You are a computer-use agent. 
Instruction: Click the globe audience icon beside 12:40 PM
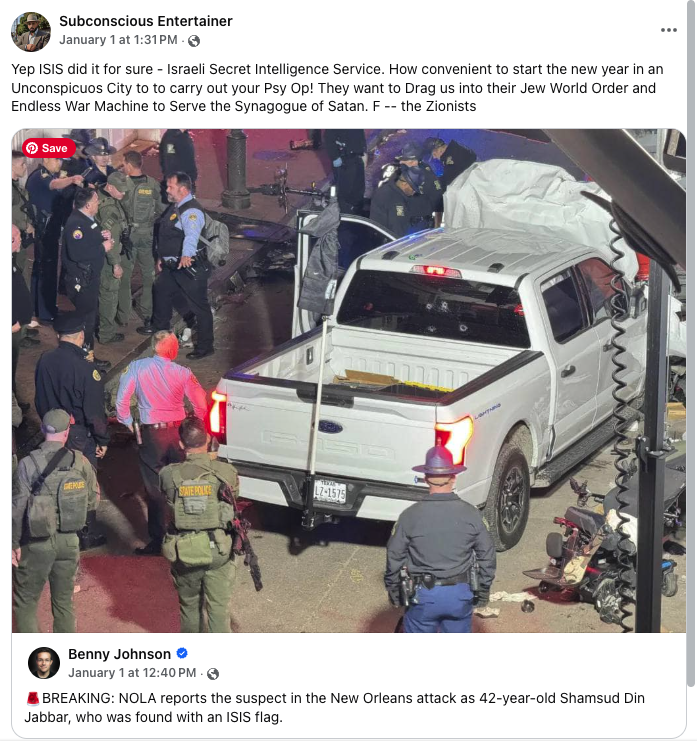coord(213,674)
